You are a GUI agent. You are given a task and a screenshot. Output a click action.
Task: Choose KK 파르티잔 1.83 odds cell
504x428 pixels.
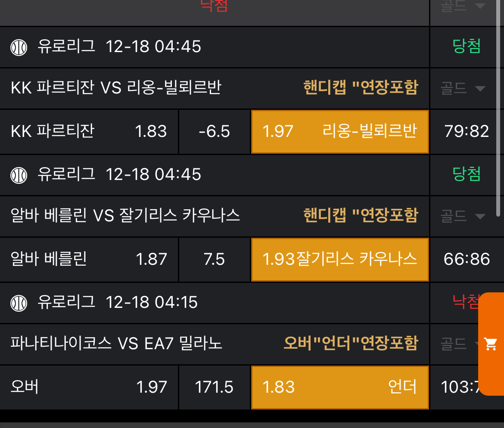pyautogui.click(x=89, y=132)
